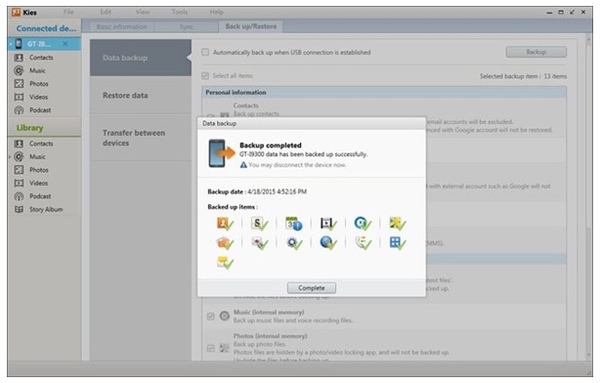Click the 'Backup date' text in dialog

[225, 191]
